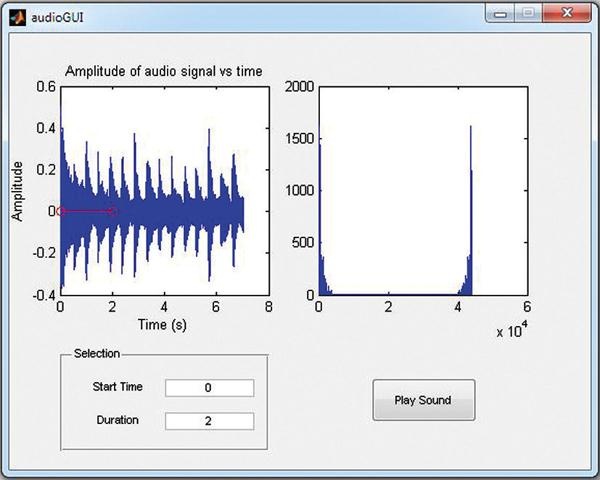600x480 pixels.
Task: Click the 'Time (s)' axis label
Action: coord(162,325)
